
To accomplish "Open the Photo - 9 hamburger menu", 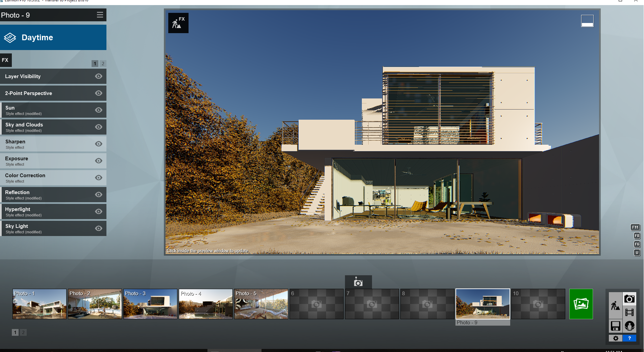I will 100,15.
